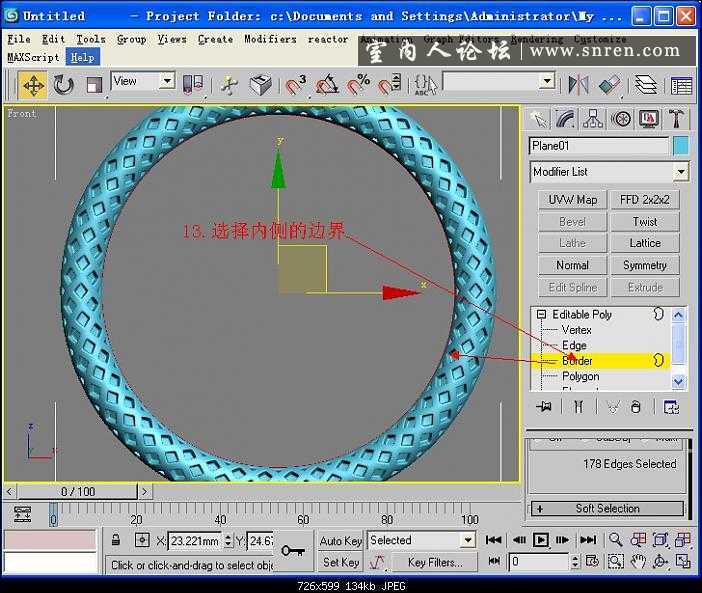
Task: Toggle Percent Snap
Action: click(x=359, y=85)
